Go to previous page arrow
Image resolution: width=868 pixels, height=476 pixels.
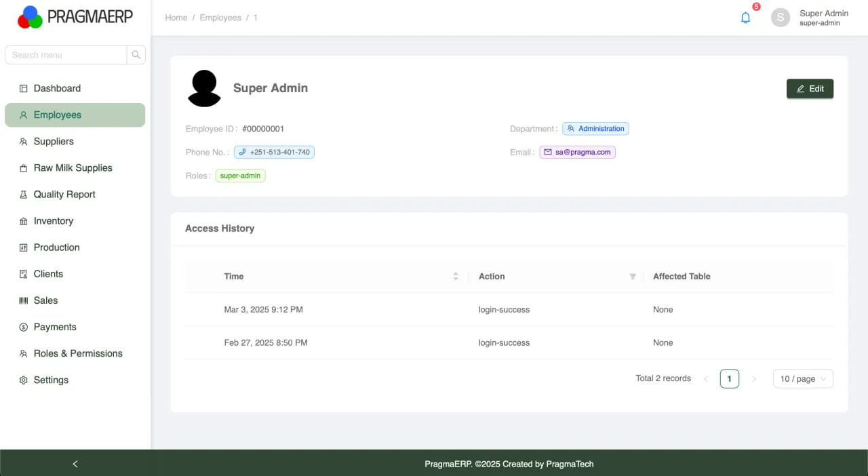(706, 378)
